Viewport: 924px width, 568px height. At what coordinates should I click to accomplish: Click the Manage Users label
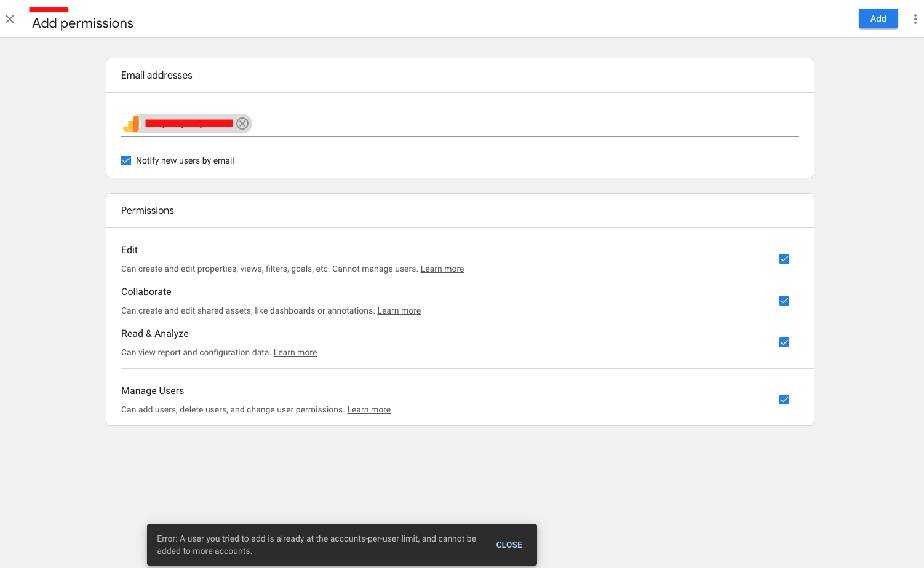153,390
